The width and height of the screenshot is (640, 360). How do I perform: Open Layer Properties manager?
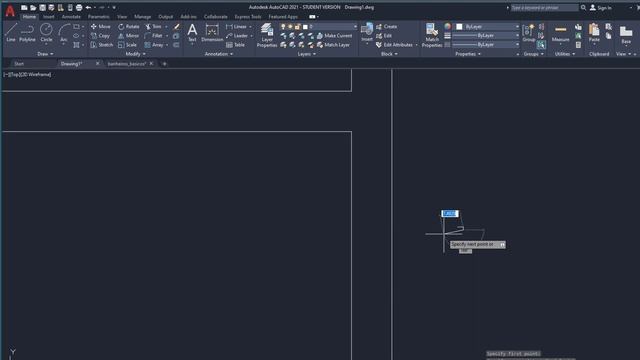coord(267,35)
